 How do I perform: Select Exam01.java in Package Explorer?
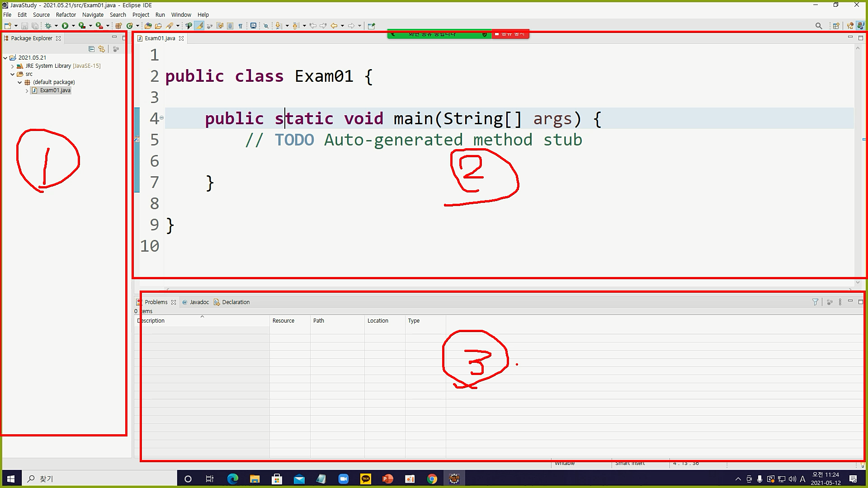click(55, 90)
